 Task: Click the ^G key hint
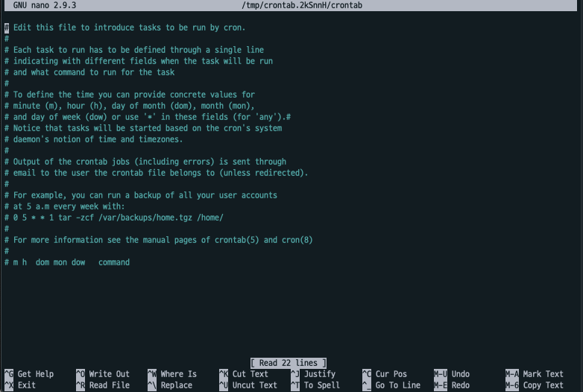(9, 374)
